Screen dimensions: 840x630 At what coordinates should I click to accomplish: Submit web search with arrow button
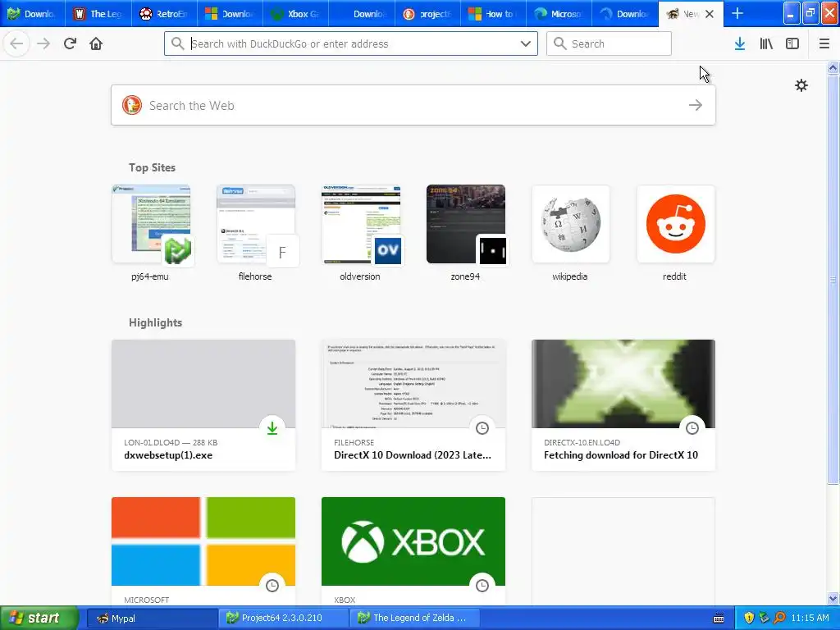pyautogui.click(x=696, y=105)
